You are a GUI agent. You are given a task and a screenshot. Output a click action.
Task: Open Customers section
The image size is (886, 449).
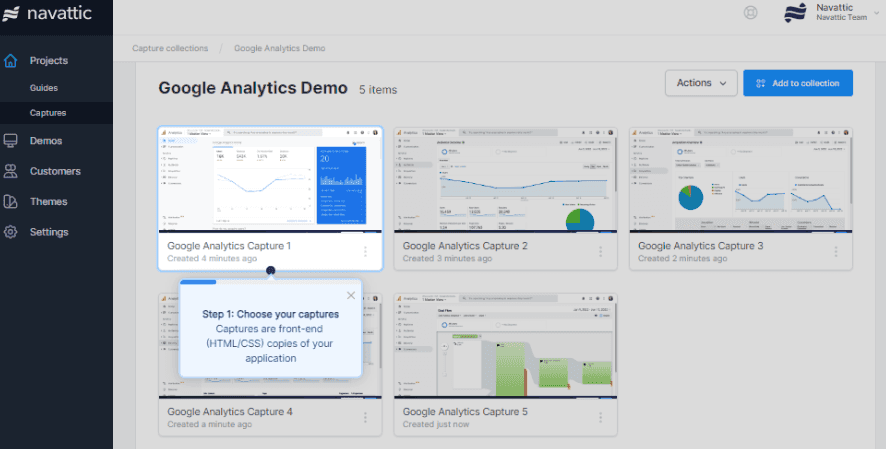[x=55, y=171]
